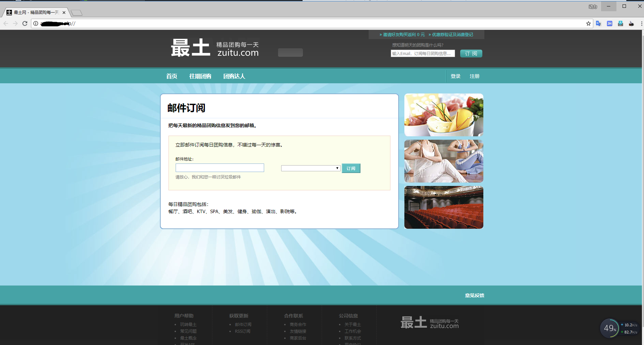
Task: Open footer link RSS订阅
Action: [242, 331]
